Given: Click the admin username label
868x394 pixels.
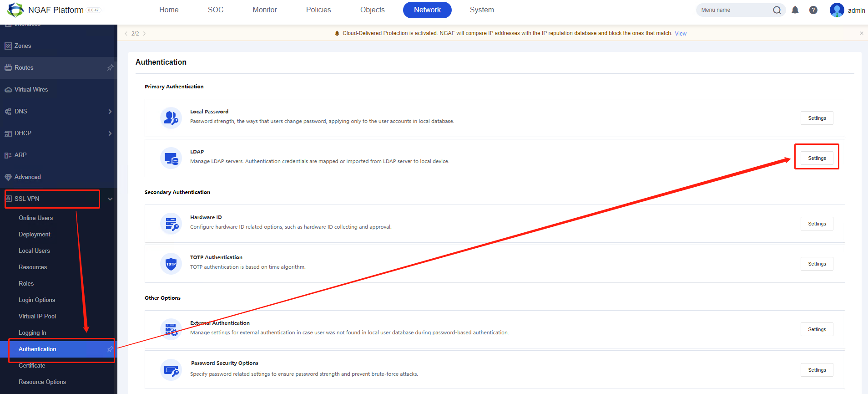Looking at the screenshot, I should 856,10.
